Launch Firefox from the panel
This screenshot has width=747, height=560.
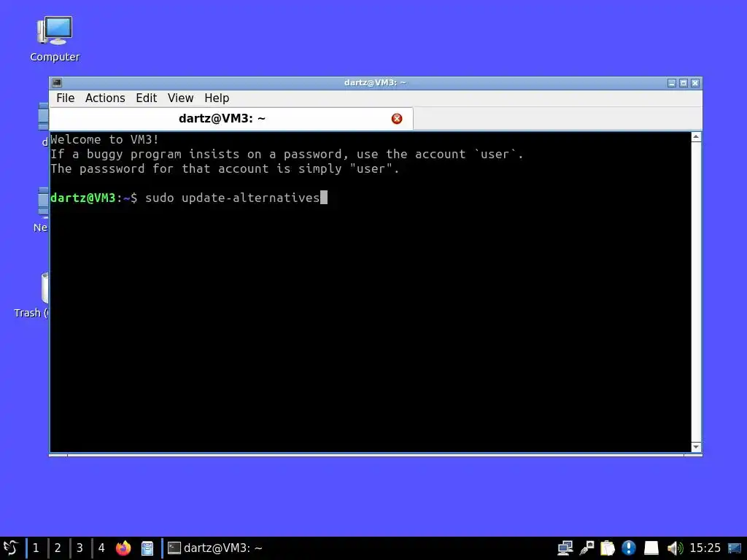123,548
